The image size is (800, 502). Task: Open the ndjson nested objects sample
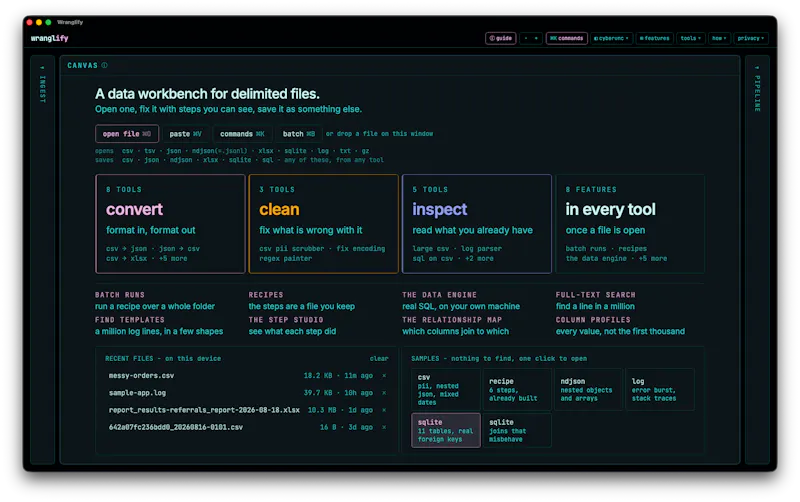point(588,390)
